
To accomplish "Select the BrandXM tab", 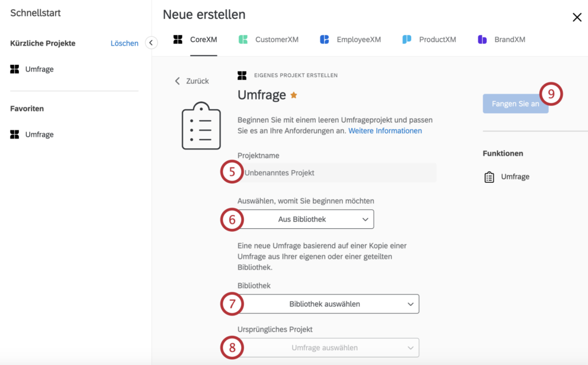I will click(x=510, y=40).
